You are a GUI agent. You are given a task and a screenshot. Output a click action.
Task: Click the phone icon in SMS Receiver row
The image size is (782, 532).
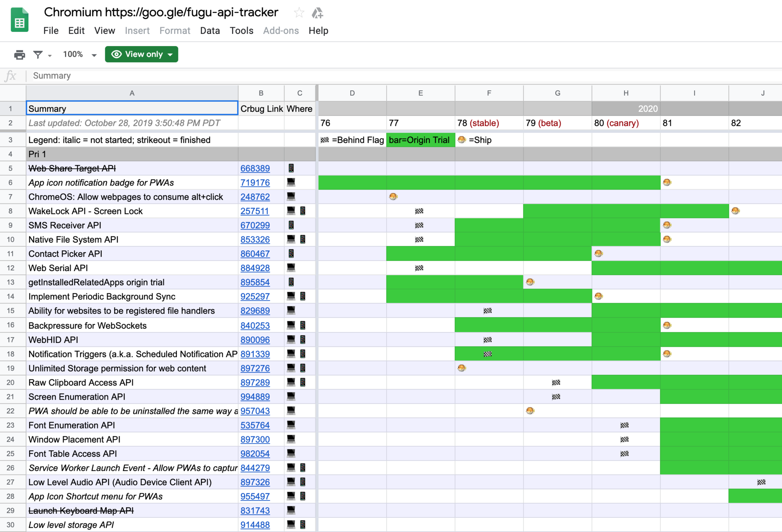291,225
